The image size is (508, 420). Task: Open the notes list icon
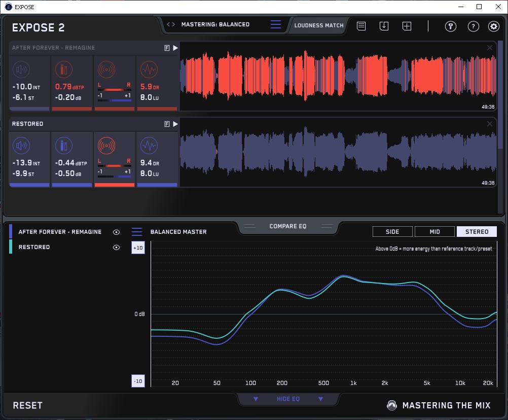361,26
